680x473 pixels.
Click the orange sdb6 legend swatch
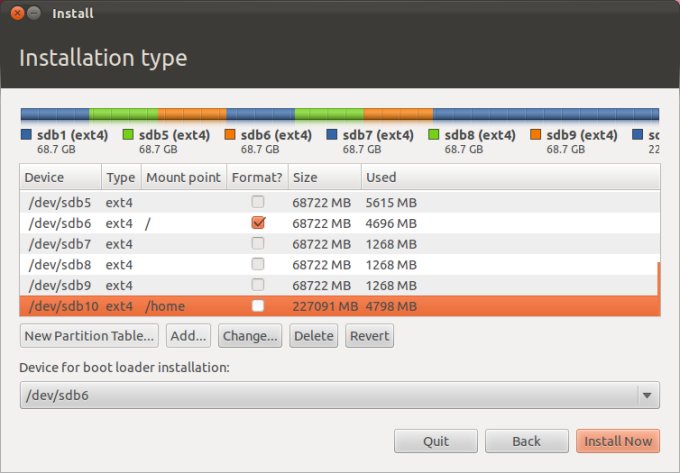[230, 134]
